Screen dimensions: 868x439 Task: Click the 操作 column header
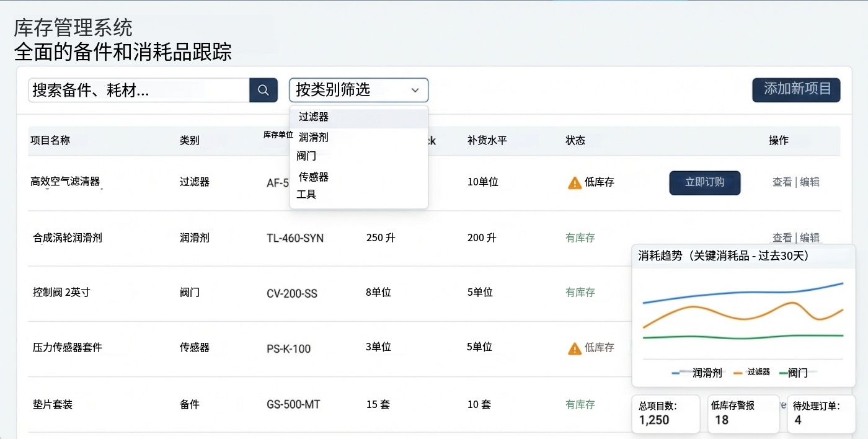779,140
